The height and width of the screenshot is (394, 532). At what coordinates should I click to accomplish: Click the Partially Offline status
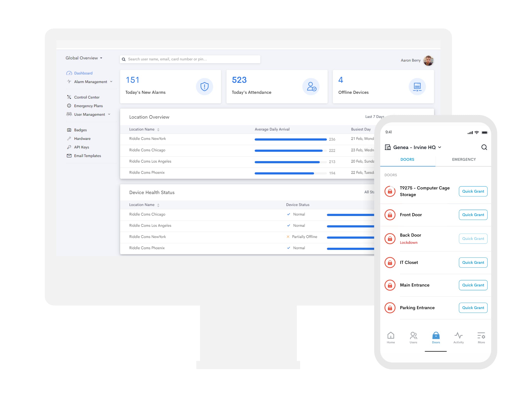pos(302,237)
